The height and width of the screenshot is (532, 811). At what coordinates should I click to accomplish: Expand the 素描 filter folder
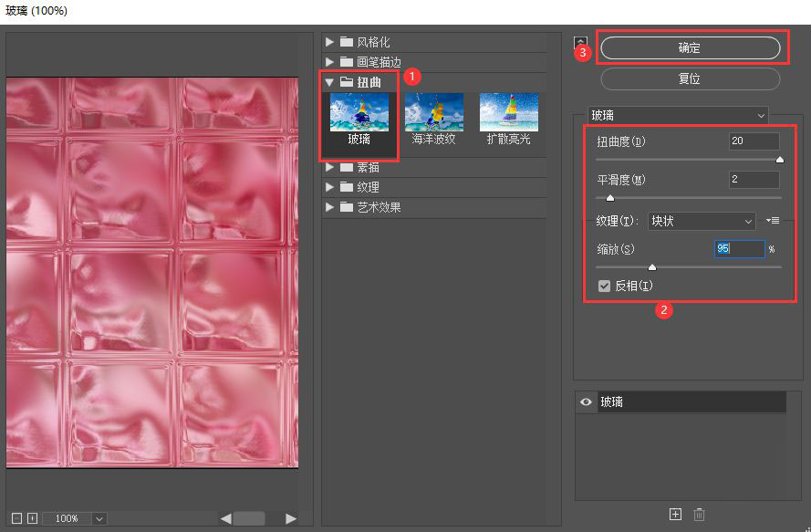pos(329,167)
